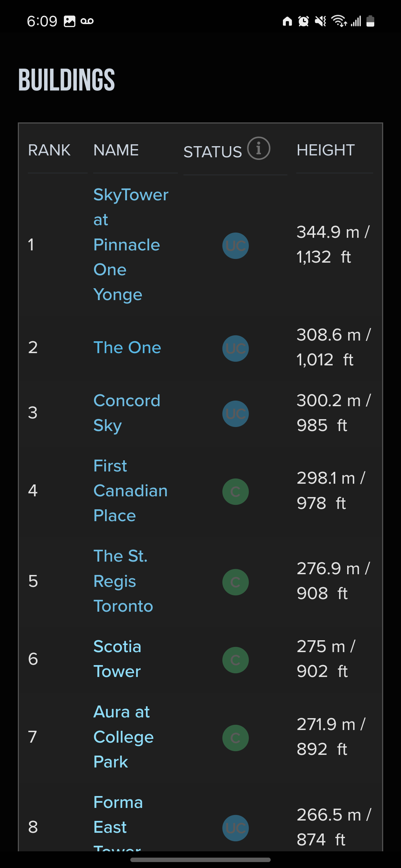Open Aura at College Park link

click(123, 737)
